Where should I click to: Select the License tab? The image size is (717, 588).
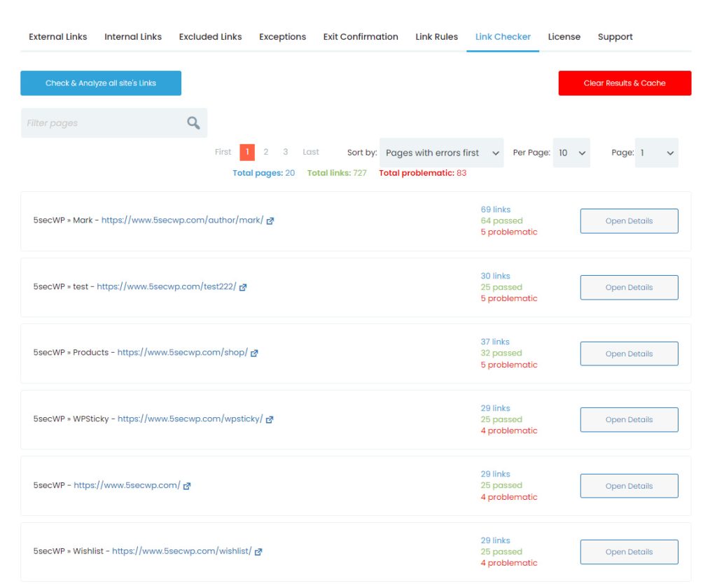pyautogui.click(x=564, y=36)
